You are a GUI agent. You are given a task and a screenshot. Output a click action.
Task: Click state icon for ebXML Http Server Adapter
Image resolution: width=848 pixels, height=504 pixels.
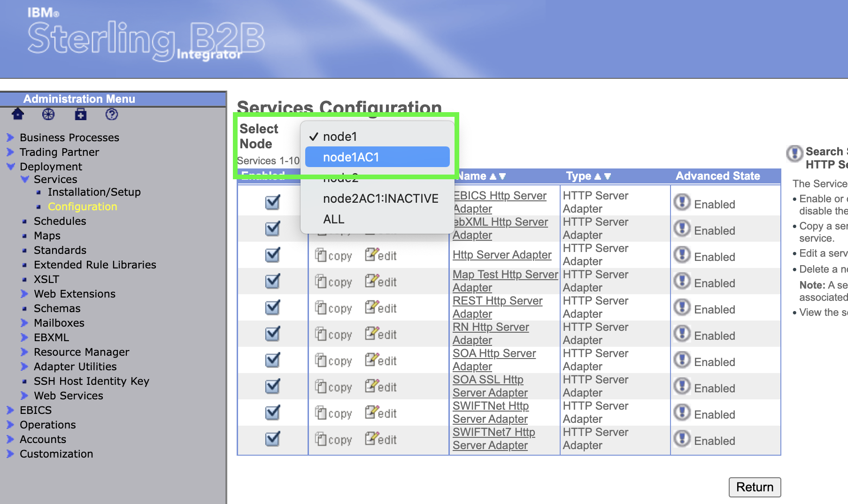pos(682,229)
